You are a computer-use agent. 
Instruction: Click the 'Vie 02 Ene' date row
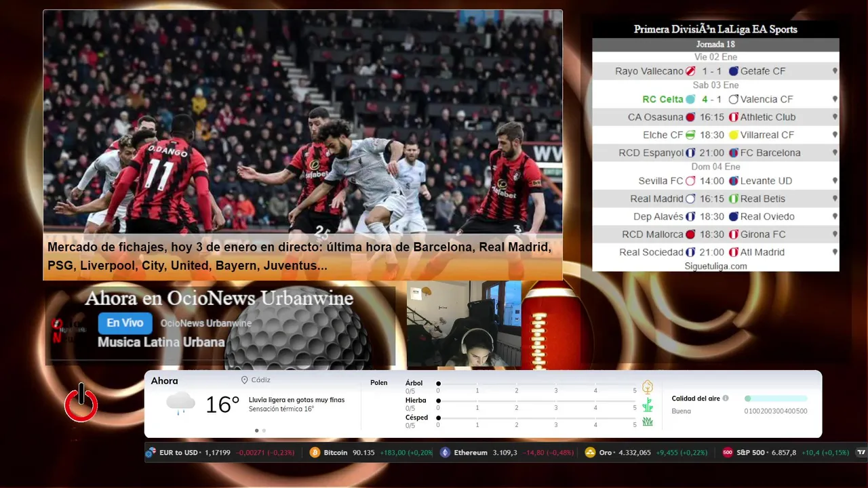[715, 58]
